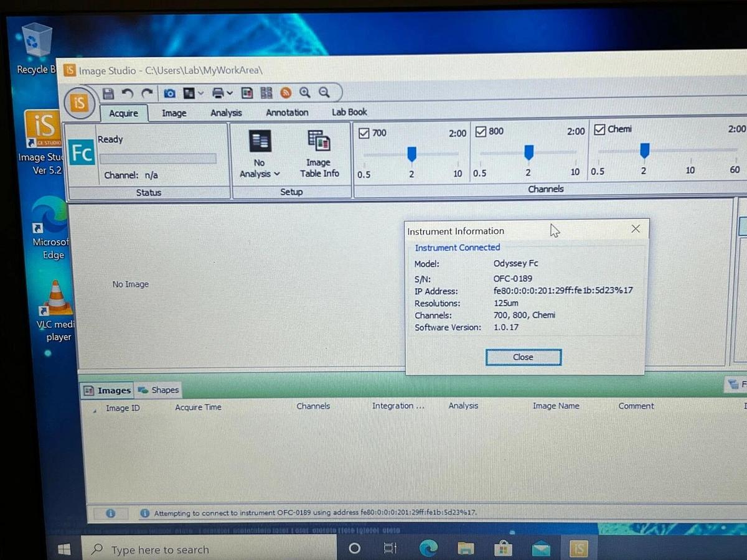Click the filter icon right of table tabs
747x560 pixels.
733,385
